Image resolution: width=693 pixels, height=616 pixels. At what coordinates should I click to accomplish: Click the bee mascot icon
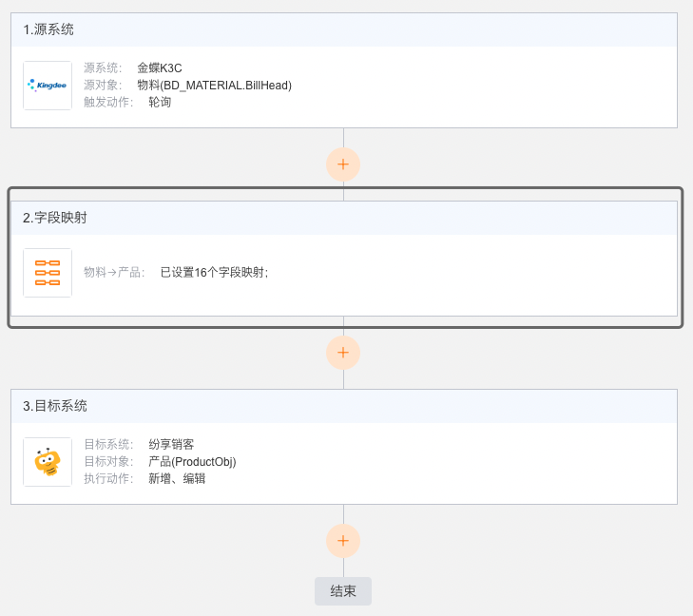tap(48, 462)
